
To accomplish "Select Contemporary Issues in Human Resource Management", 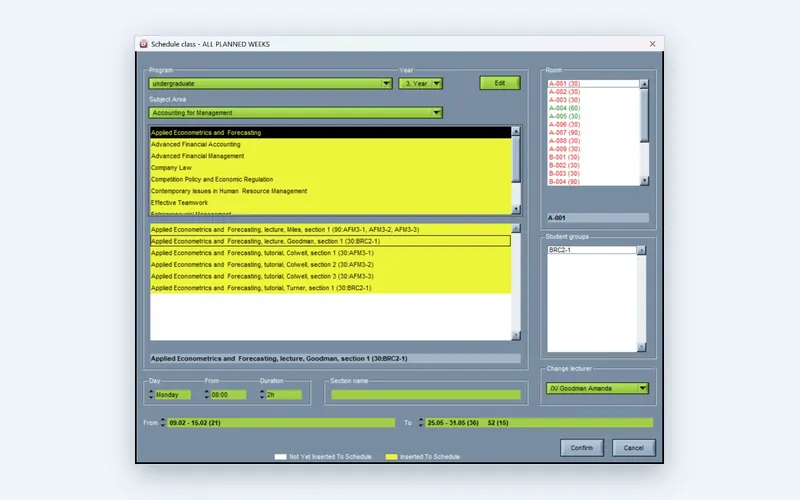I will point(331,191).
